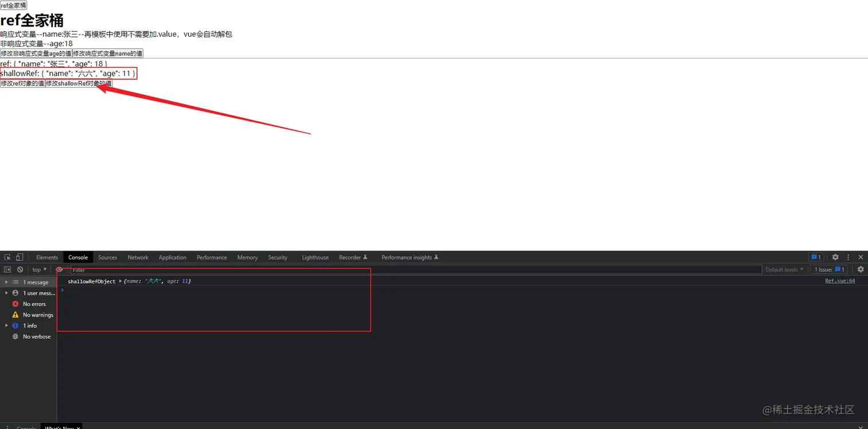
Task: Click the user messages person icon
Action: click(15, 293)
